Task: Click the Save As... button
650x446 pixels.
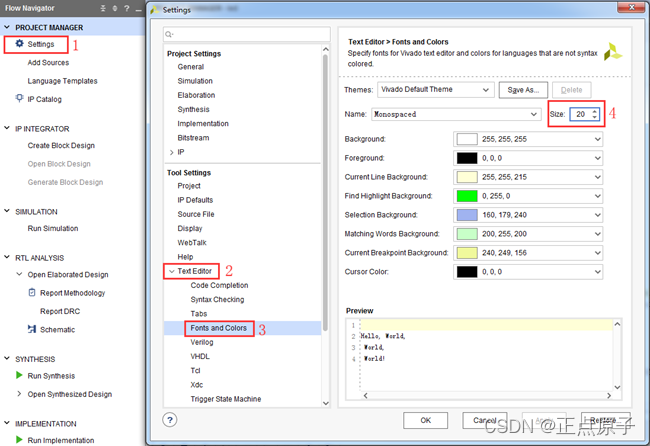Action: tap(523, 90)
